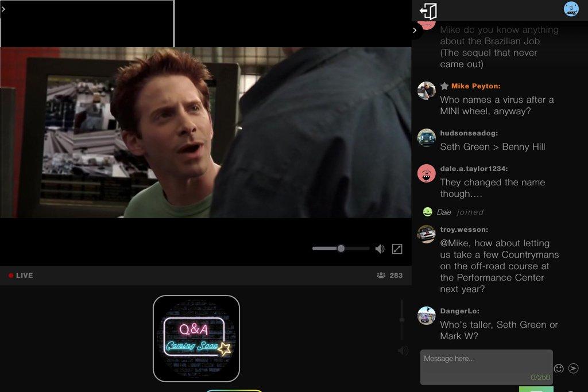Open hudsonseadog's profile picture

coord(426,138)
